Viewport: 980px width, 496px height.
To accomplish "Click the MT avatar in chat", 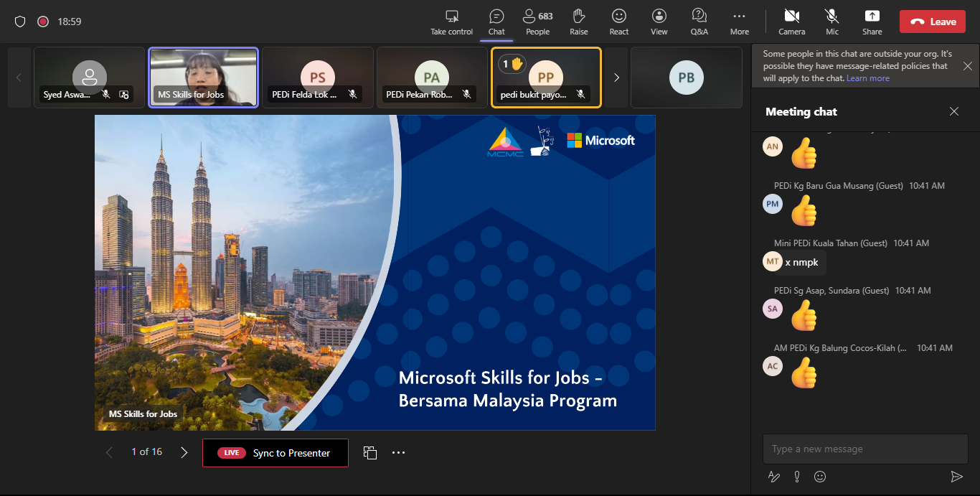I will tap(773, 261).
